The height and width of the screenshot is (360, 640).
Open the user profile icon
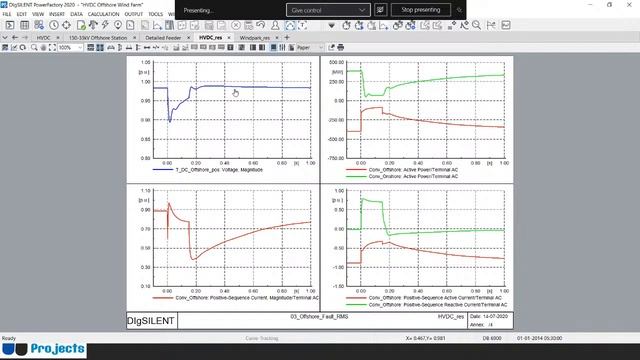coord(275,25)
